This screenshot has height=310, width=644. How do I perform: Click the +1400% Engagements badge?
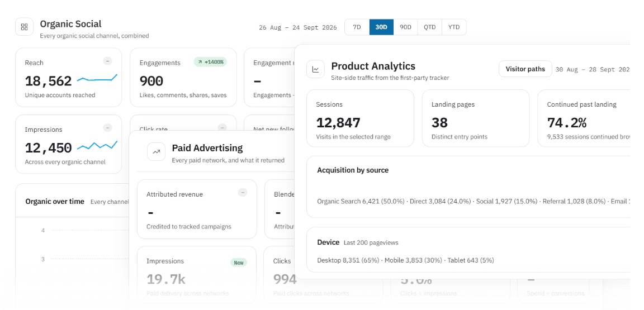211,62
